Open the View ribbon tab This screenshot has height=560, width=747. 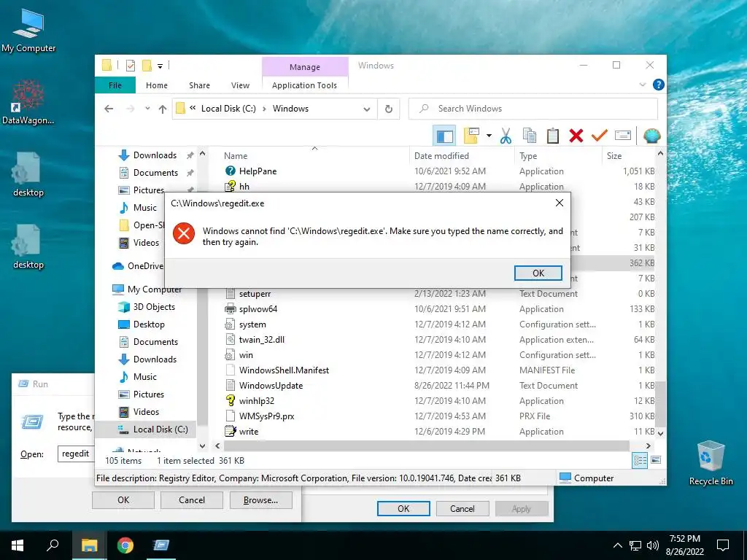[x=240, y=85]
